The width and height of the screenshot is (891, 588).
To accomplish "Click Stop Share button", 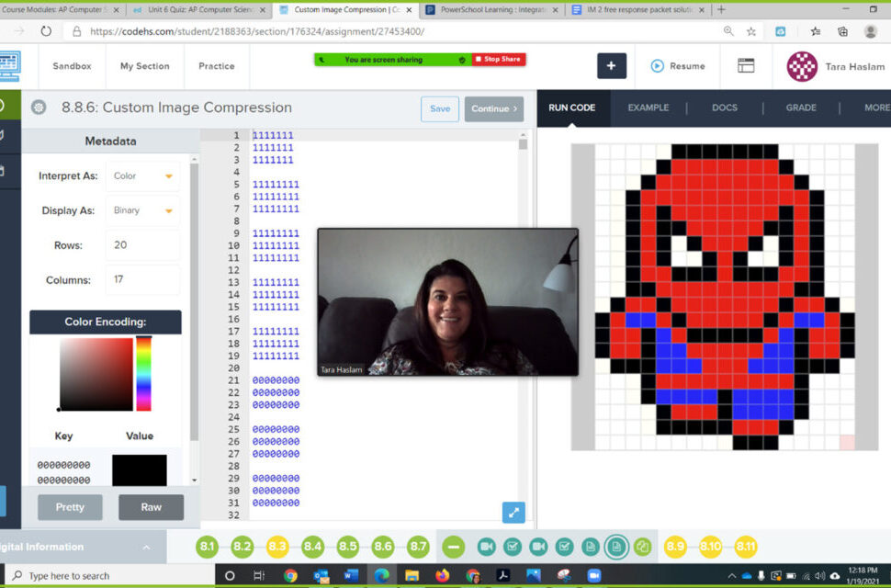I will click(499, 60).
